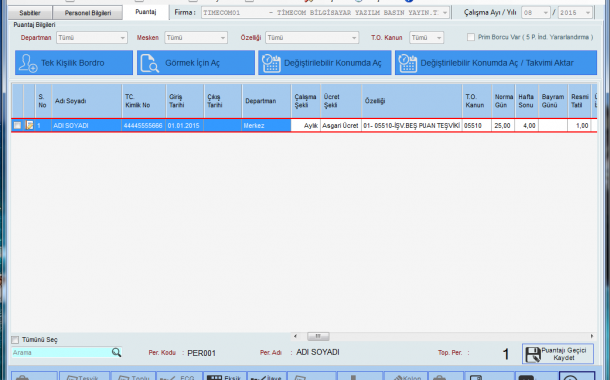
Task: Tick the checkbox on the ADI SOYADI row
Action: click(x=17, y=125)
